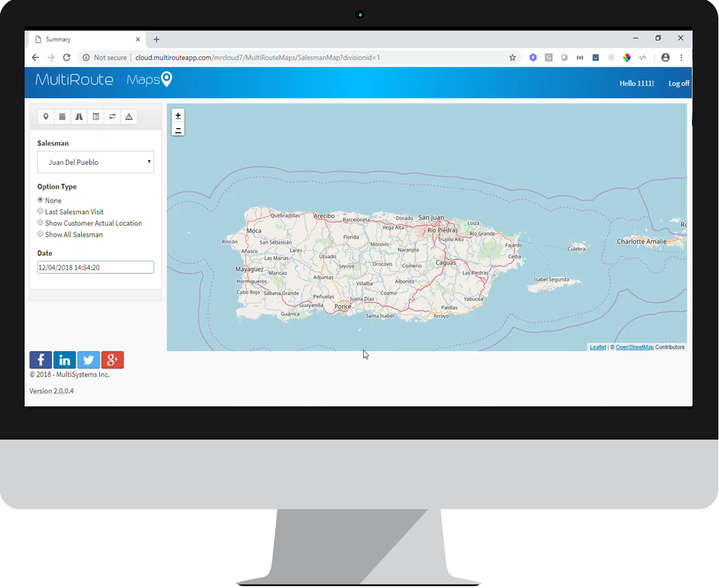Open the report list icon
Screen dimensions: 719x588
pos(95,116)
